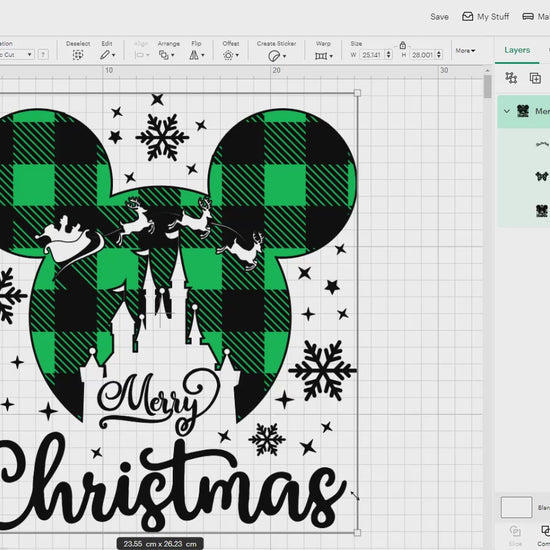Click the width input field
The width and height of the screenshot is (550, 550).
372,55
